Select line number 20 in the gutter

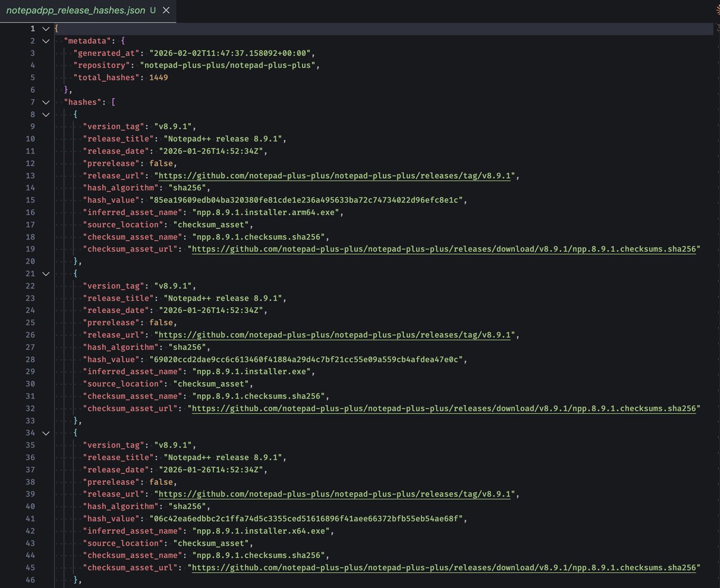coord(31,262)
